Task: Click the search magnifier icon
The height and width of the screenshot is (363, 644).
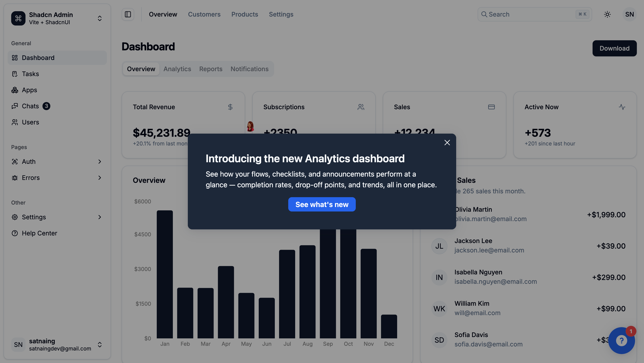Action: (x=484, y=14)
